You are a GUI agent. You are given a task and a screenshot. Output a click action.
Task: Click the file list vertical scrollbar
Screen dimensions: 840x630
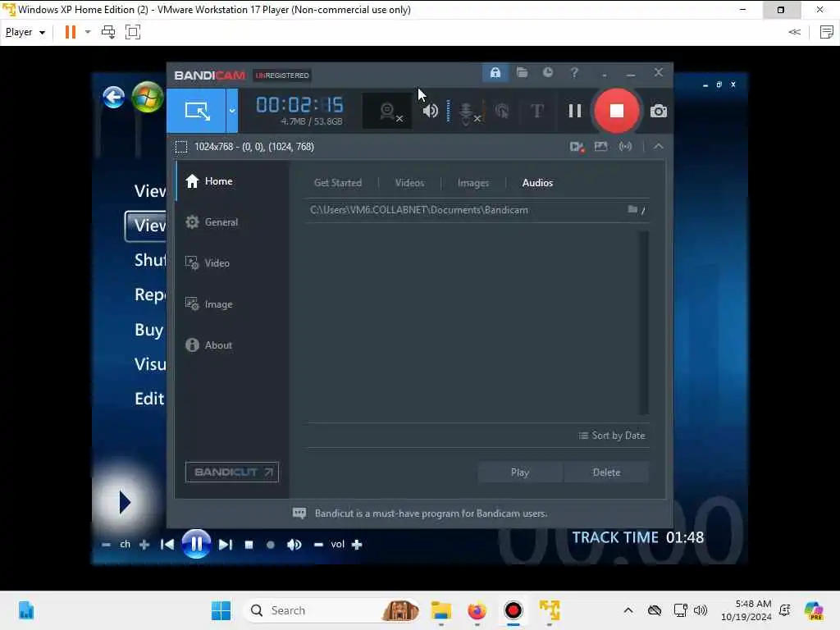pos(644,322)
